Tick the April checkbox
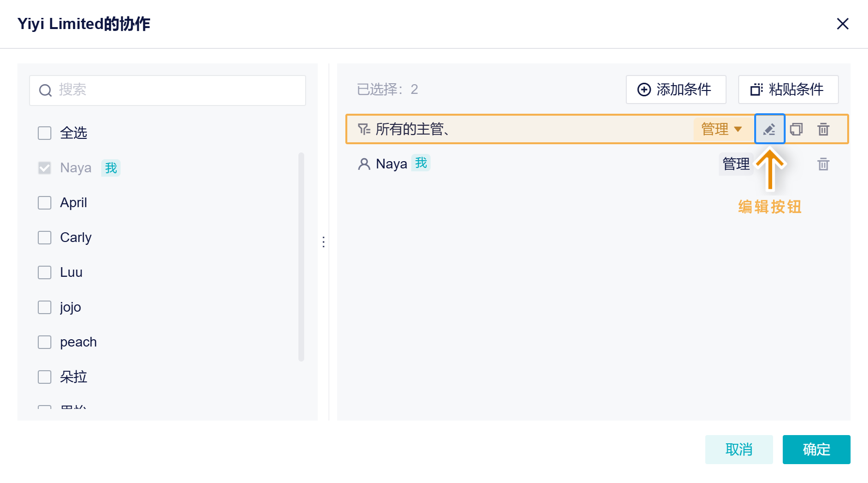This screenshot has width=868, height=483. point(45,203)
